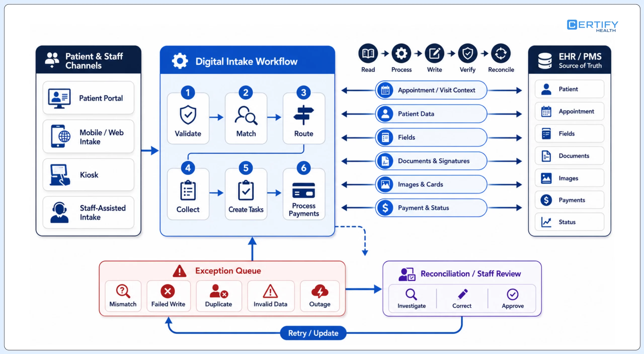Click the Documents & Signatures pill
Viewport: 644px width, 354px height.
pos(431,161)
